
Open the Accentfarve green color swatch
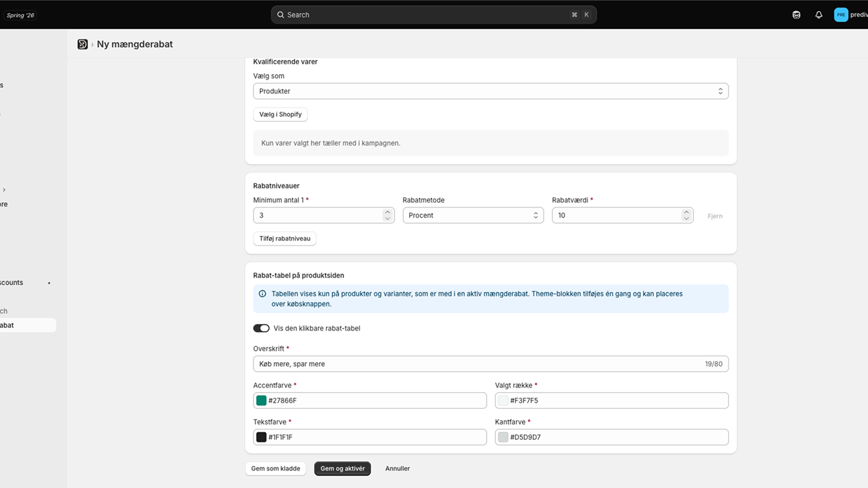tap(261, 401)
